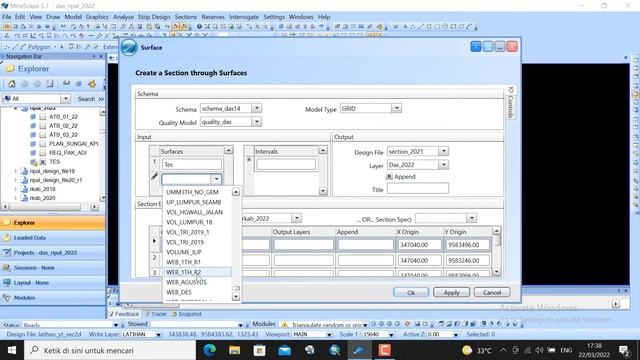Viewport: 640px width, 360px height.
Task: Click the Windows taskbar search box
Action: coord(110,350)
